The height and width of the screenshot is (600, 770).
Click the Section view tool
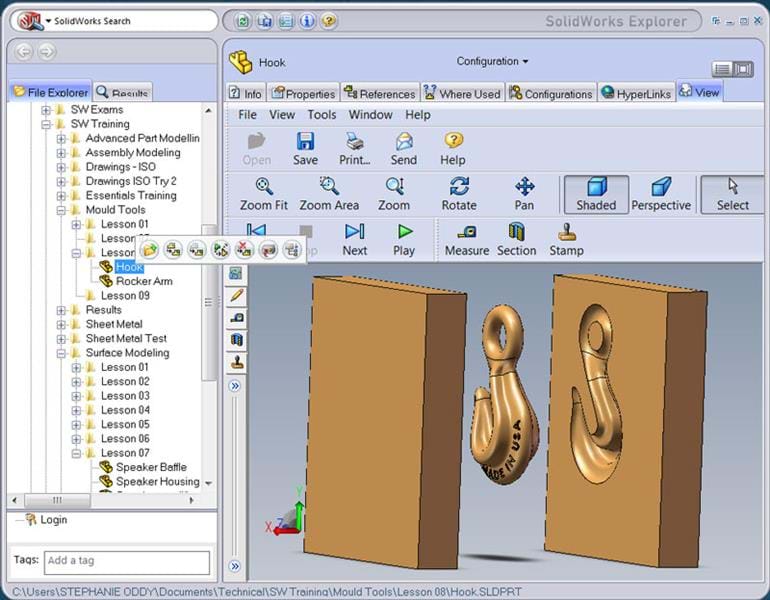click(x=516, y=239)
